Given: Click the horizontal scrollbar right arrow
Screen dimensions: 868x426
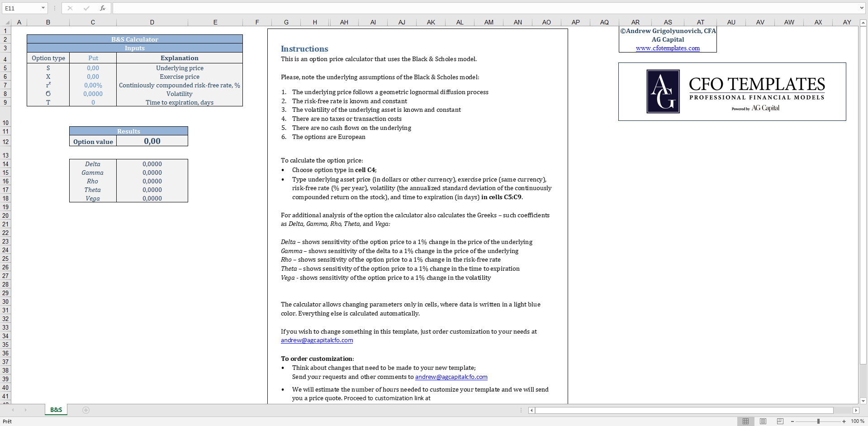Looking at the screenshot, I should point(856,410).
